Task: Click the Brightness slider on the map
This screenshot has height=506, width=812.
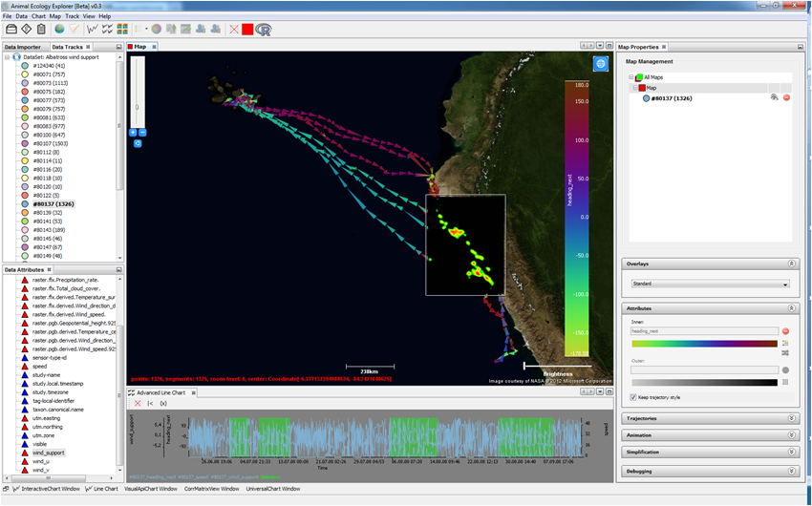Action: coord(557,367)
